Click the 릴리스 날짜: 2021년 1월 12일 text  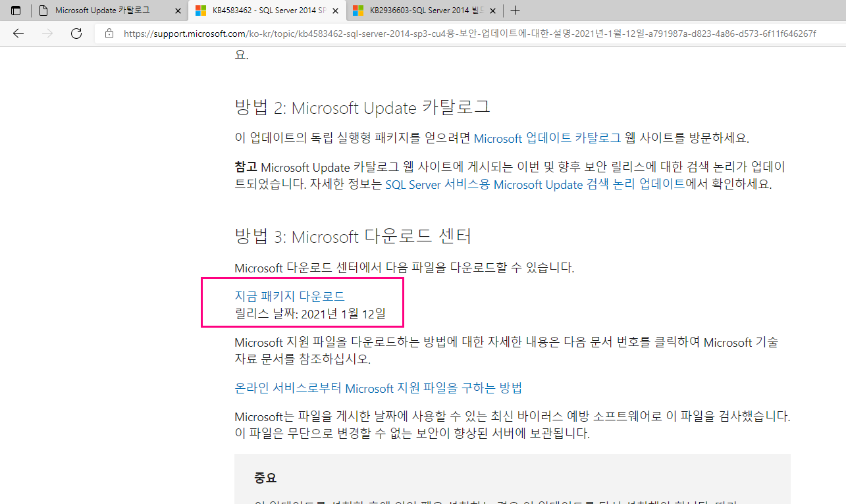(x=310, y=314)
